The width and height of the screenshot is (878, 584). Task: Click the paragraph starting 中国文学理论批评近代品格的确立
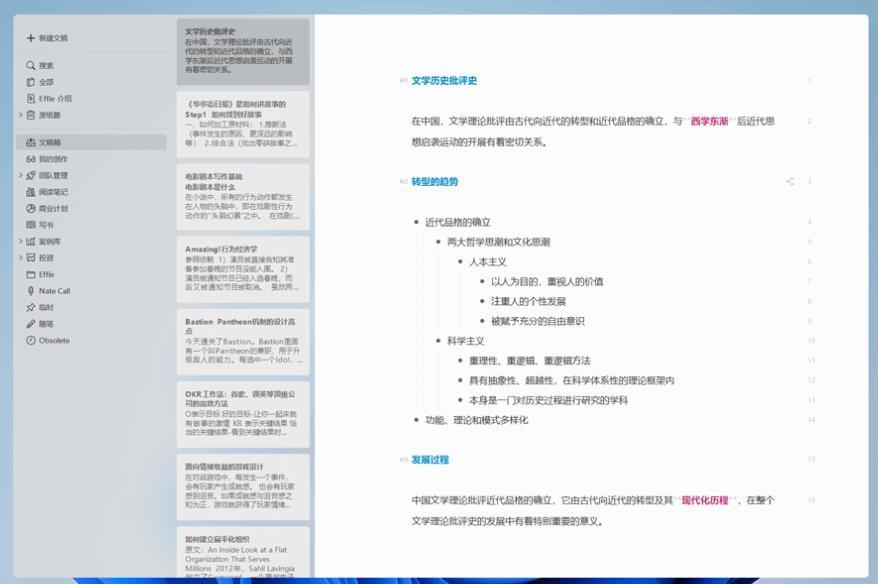tap(593, 511)
